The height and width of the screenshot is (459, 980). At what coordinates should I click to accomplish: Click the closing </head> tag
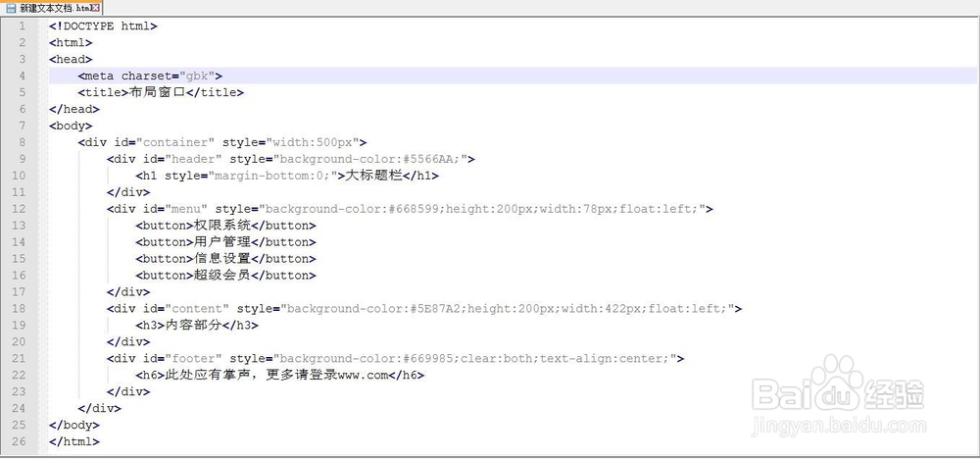point(74,109)
